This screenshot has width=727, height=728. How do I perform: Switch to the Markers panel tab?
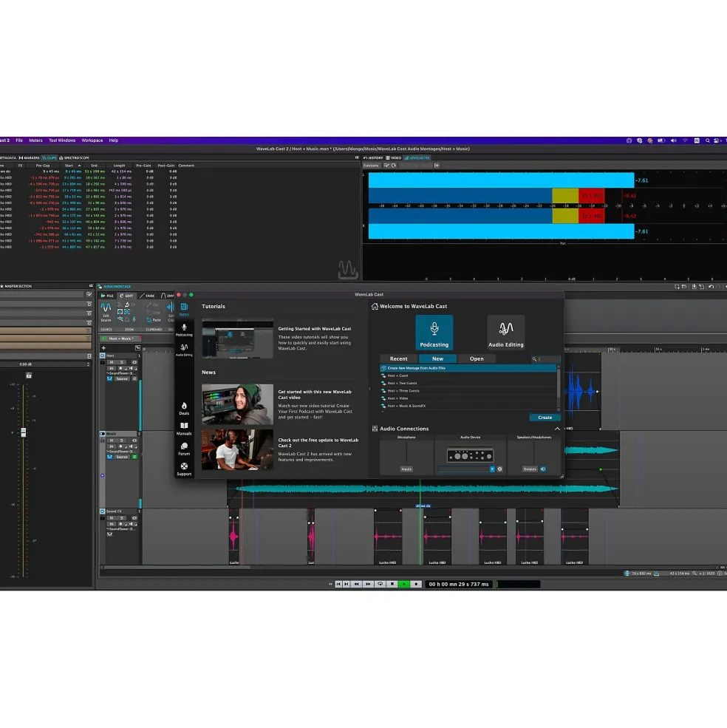30,158
